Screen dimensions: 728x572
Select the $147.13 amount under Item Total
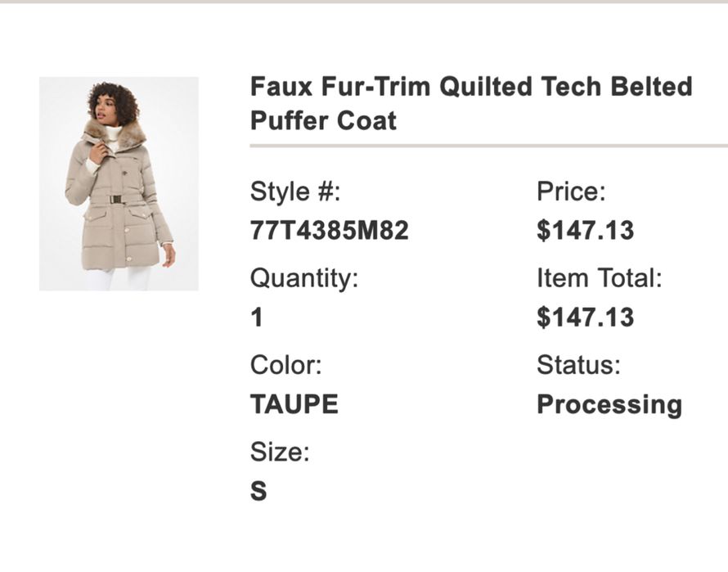coord(585,318)
